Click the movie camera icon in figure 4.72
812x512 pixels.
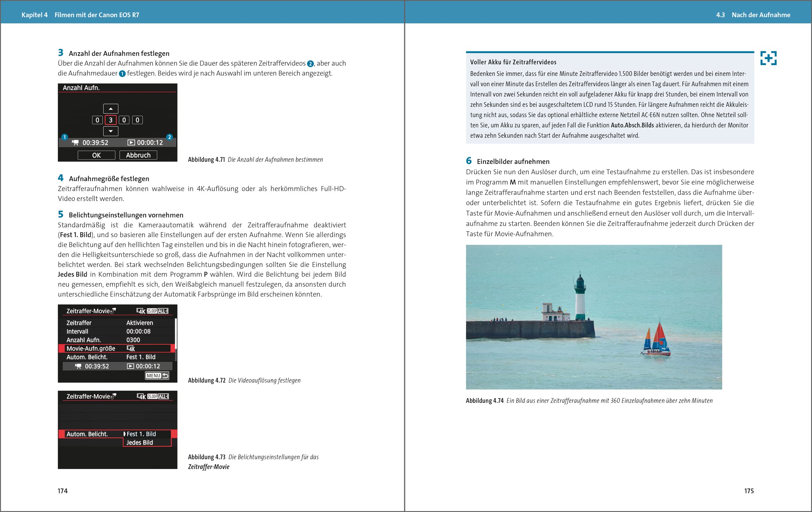coord(78,366)
